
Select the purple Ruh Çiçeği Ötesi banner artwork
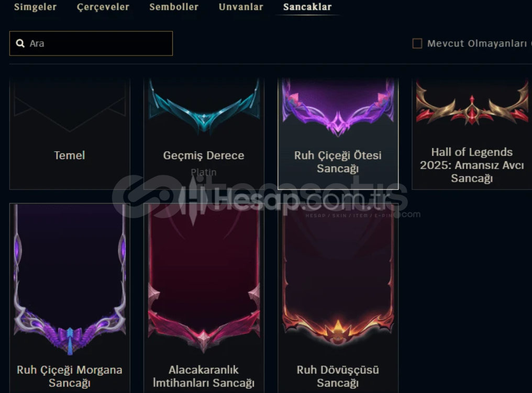[338, 108]
